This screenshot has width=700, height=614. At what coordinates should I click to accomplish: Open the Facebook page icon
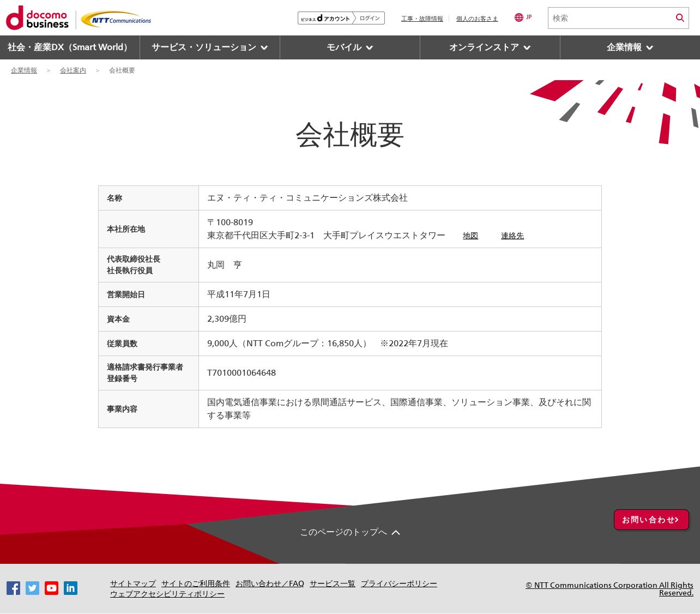tap(14, 588)
